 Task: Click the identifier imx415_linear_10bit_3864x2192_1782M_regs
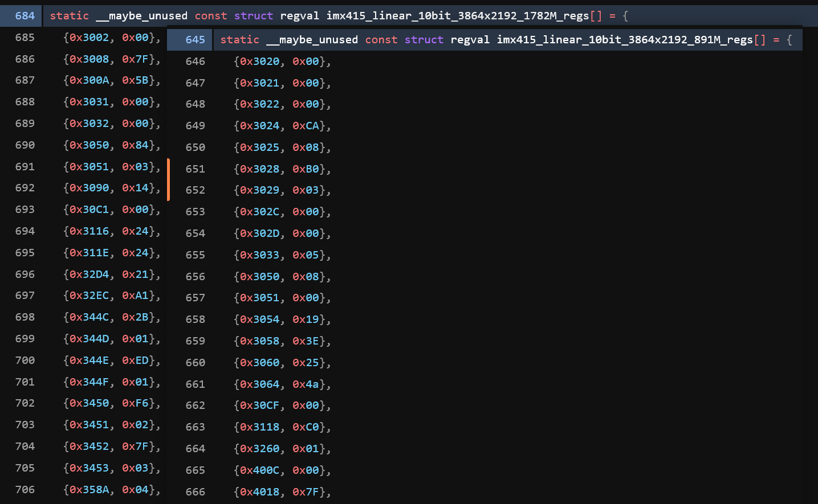point(458,16)
